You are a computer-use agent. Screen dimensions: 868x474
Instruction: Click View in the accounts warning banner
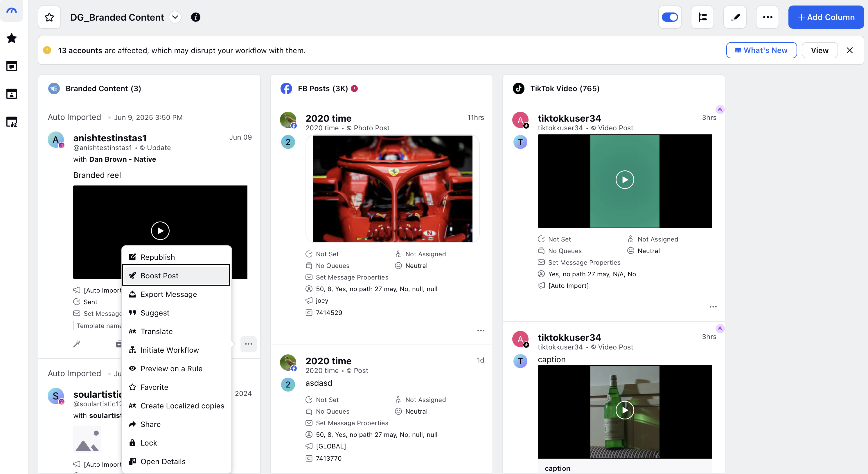tap(820, 50)
